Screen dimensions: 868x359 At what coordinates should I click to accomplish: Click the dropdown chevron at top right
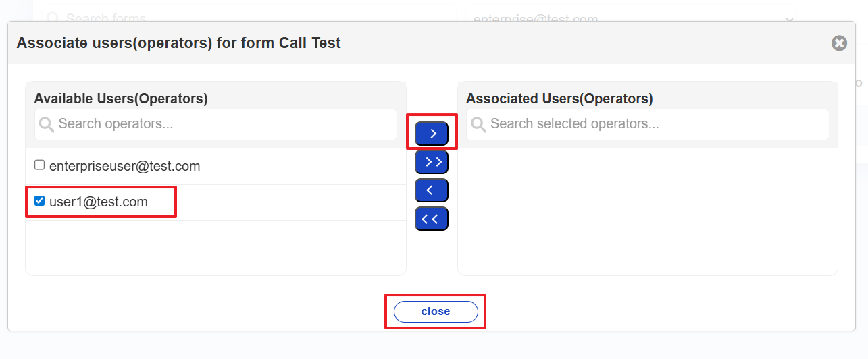pyautogui.click(x=789, y=20)
